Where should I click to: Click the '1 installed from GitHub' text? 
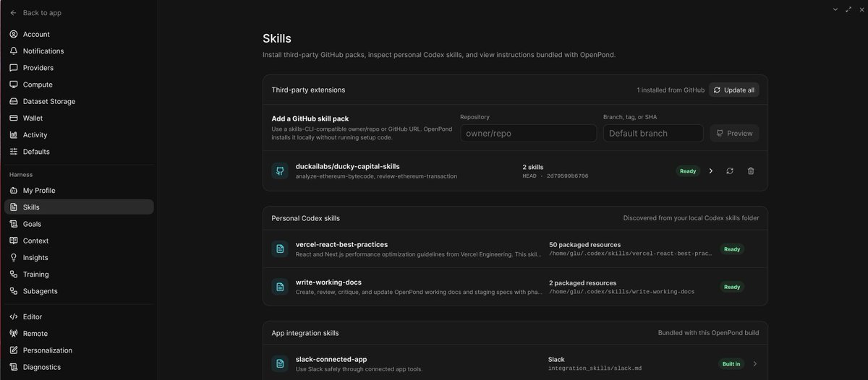tap(671, 90)
